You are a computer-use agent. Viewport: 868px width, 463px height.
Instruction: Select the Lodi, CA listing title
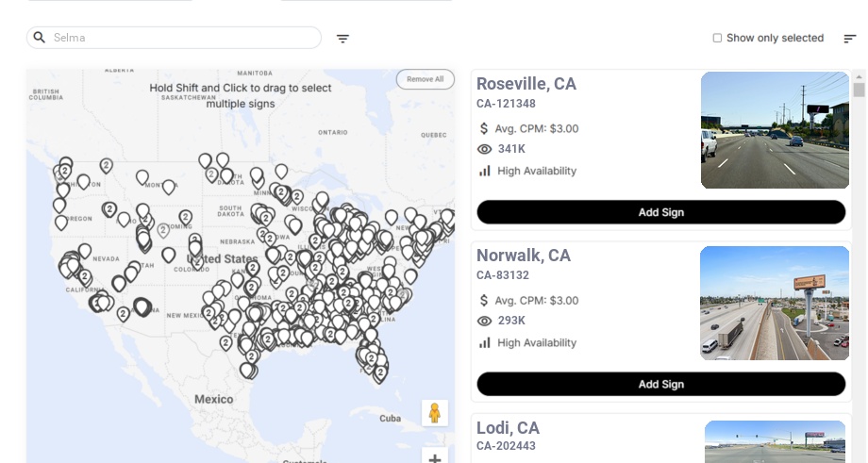[x=508, y=427]
